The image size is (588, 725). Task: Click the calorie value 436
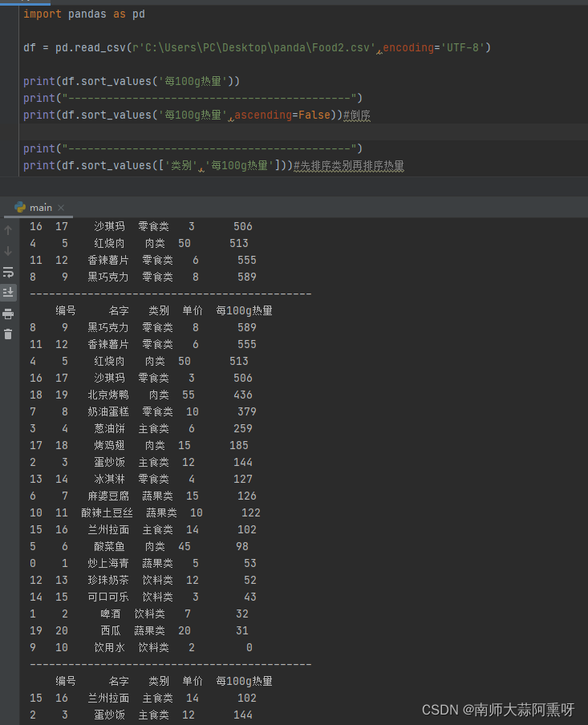pos(243,395)
